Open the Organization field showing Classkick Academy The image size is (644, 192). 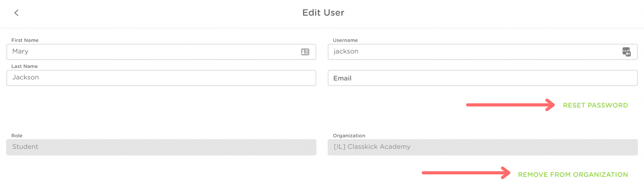click(x=482, y=147)
